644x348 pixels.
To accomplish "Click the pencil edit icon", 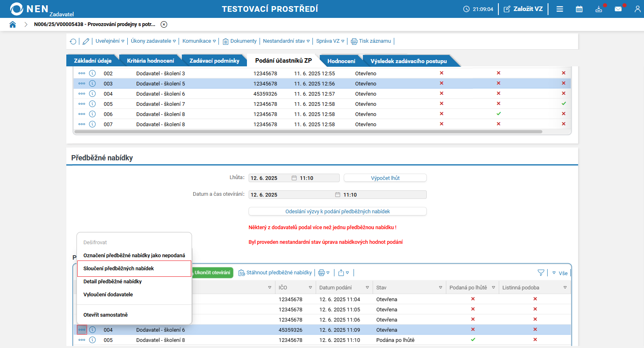I will [x=86, y=42].
